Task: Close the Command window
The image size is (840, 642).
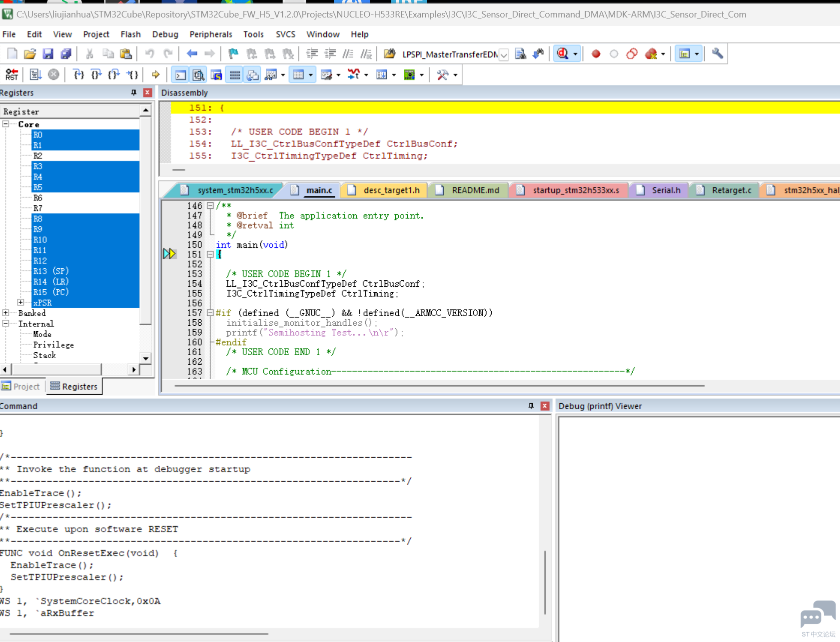Action: (545, 406)
